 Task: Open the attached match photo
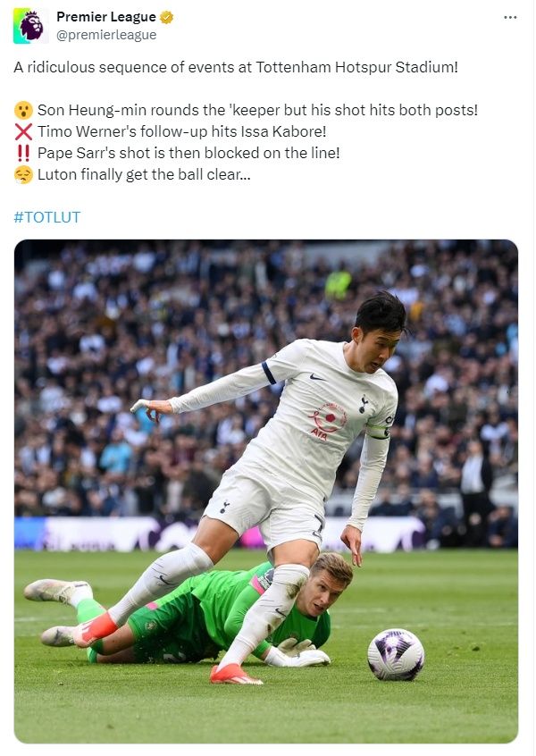pyautogui.click(x=266, y=491)
